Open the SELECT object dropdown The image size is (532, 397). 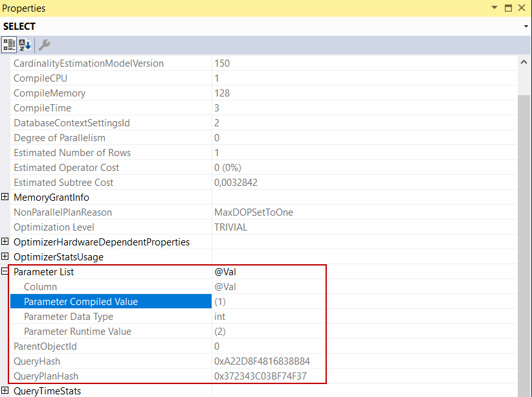(526, 26)
